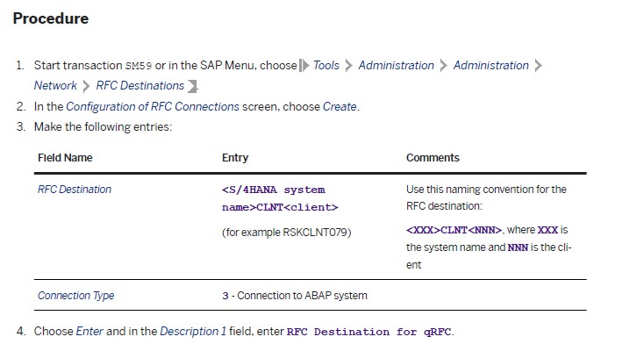Image resolution: width=644 pixels, height=344 pixels.
Task: Click the Comments column header
Action: (x=433, y=158)
